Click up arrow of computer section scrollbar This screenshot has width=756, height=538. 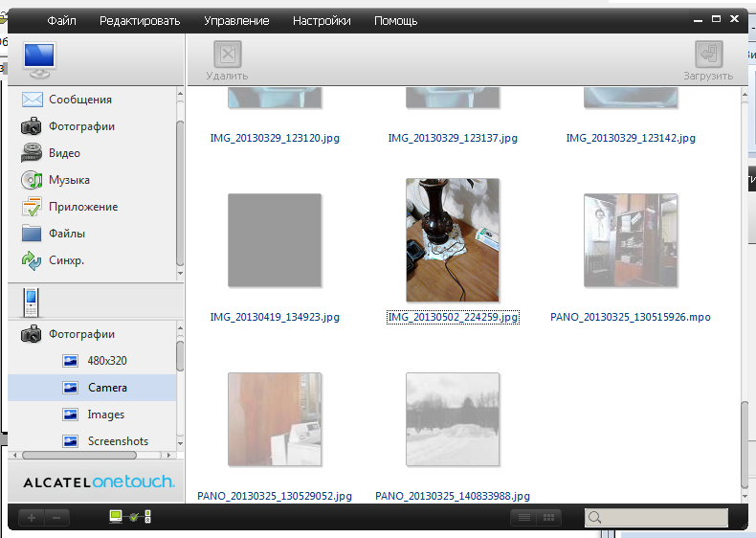coord(180,94)
